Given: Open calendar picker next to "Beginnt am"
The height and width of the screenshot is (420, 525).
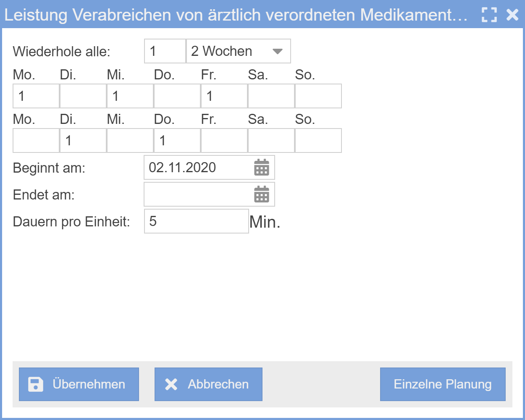Looking at the screenshot, I should pos(262,167).
